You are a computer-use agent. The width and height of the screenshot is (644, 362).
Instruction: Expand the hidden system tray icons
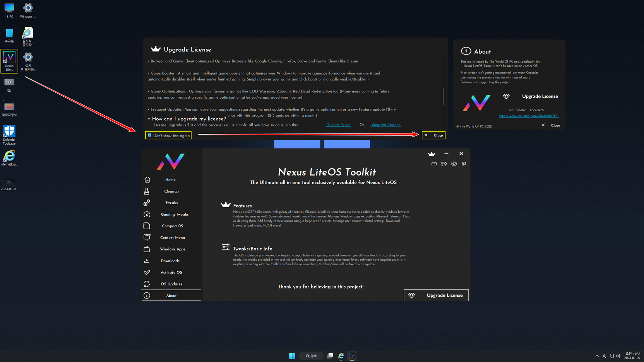tap(597, 356)
